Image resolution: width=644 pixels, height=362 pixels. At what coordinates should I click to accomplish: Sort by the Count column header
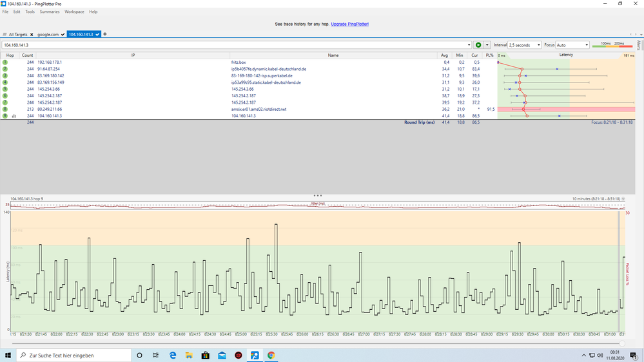[28, 55]
